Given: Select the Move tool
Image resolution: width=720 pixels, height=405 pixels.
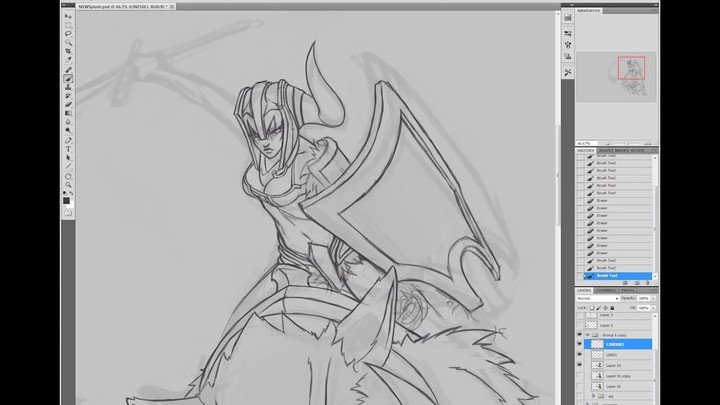Looking at the screenshot, I should [x=68, y=17].
